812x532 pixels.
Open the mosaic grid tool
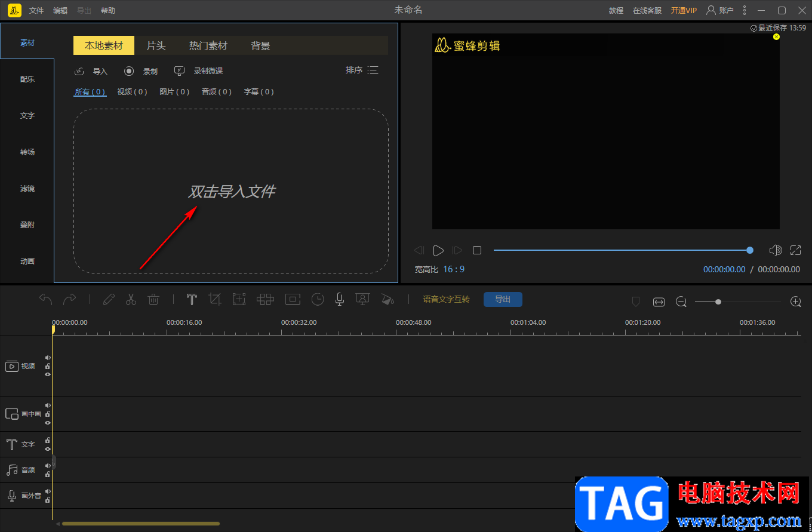pos(265,299)
